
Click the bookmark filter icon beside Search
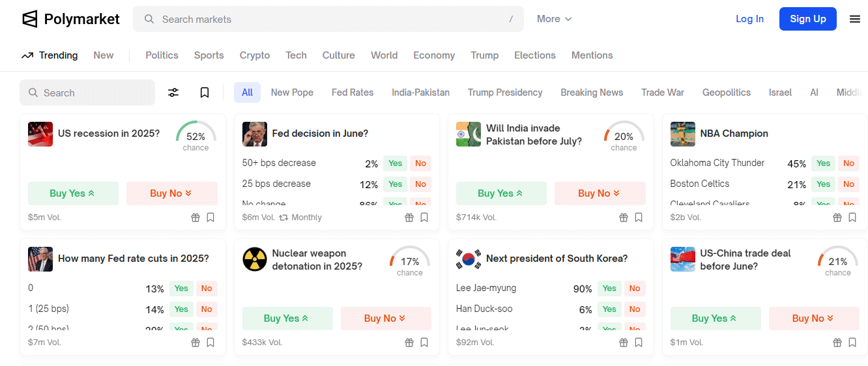[205, 92]
